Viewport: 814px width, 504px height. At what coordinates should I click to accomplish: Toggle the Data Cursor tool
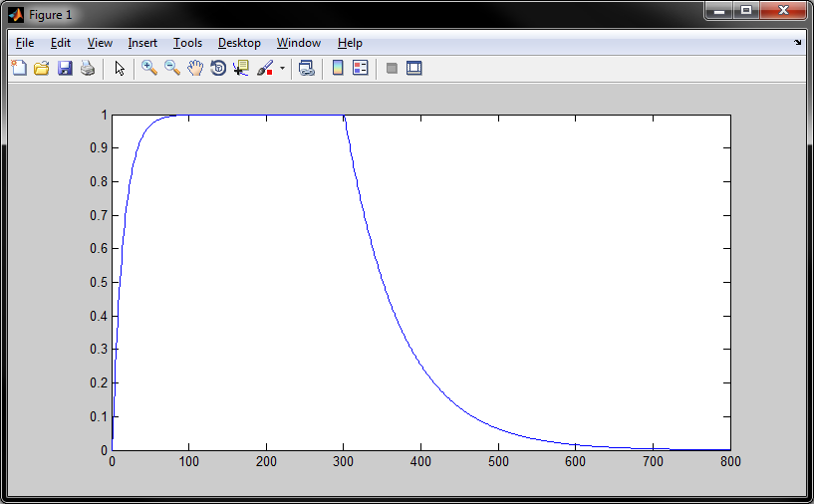point(241,69)
